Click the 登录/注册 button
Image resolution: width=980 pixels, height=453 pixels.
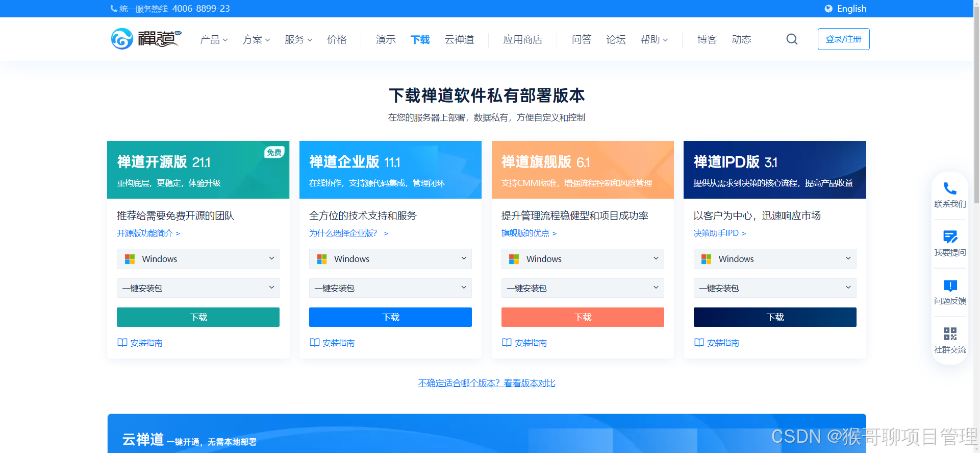tap(843, 39)
